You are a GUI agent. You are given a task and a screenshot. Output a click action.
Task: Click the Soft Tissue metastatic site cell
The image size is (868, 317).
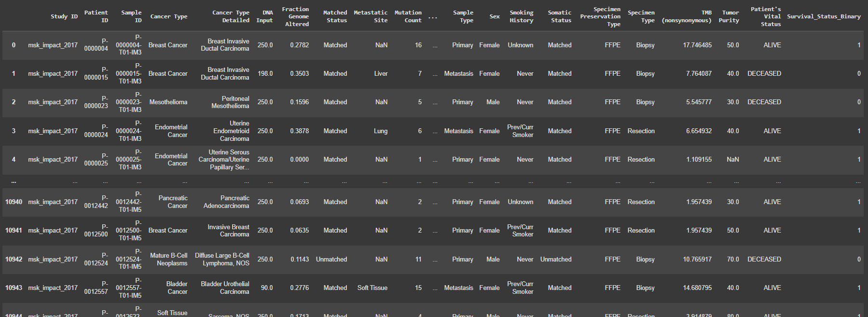tap(372, 288)
